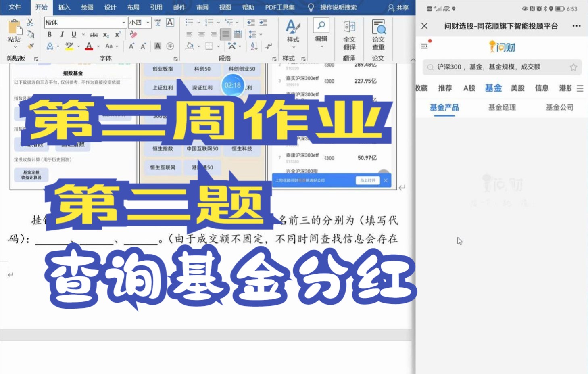This screenshot has height=374, width=588.
Task: Toggle superscript x² formatting
Action: tap(118, 34)
